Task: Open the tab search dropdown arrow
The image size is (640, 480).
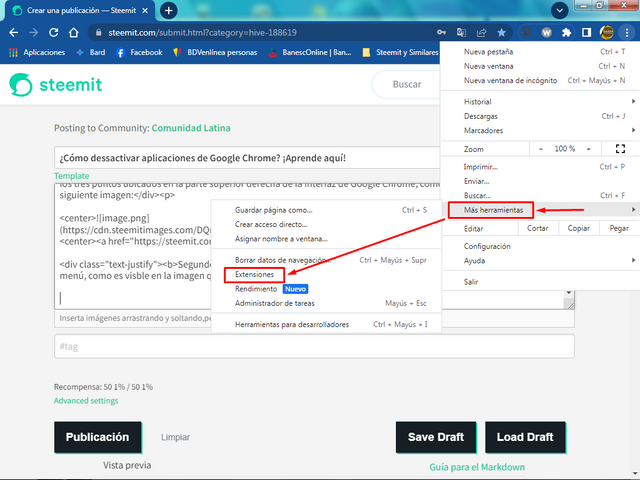Action: (x=560, y=11)
